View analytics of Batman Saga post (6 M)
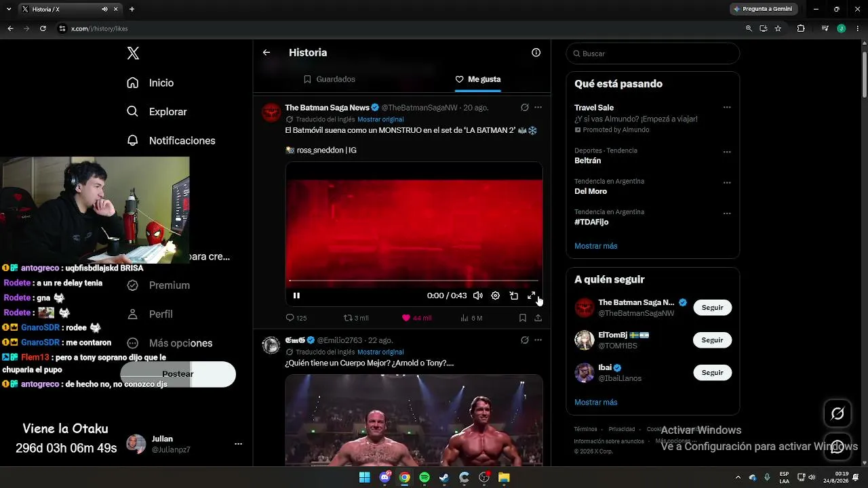The width and height of the screenshot is (868, 488). coord(471,318)
